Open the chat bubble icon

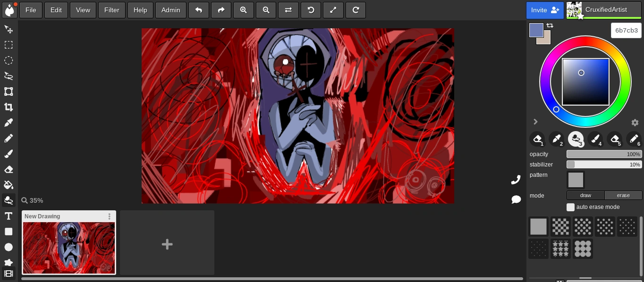(516, 199)
